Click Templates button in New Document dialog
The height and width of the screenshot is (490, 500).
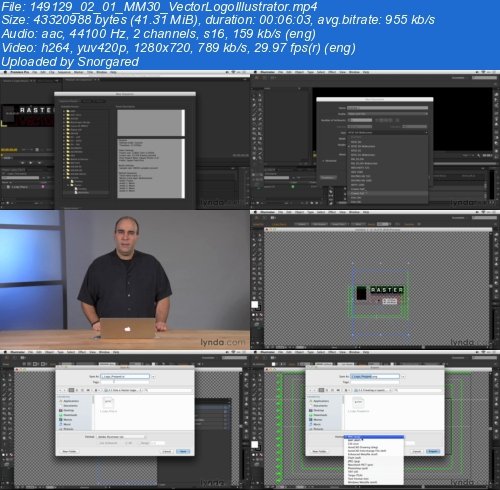(x=328, y=177)
